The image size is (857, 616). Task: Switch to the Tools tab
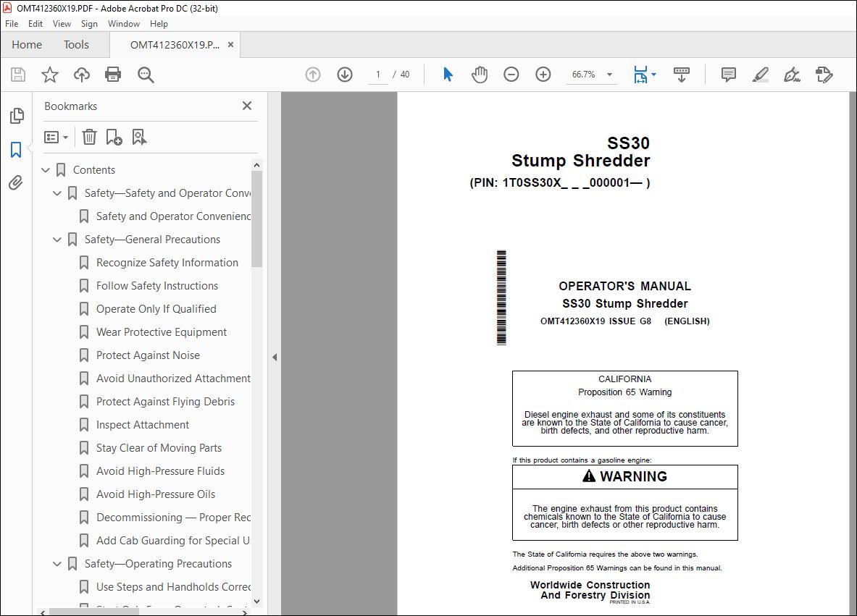coord(76,44)
